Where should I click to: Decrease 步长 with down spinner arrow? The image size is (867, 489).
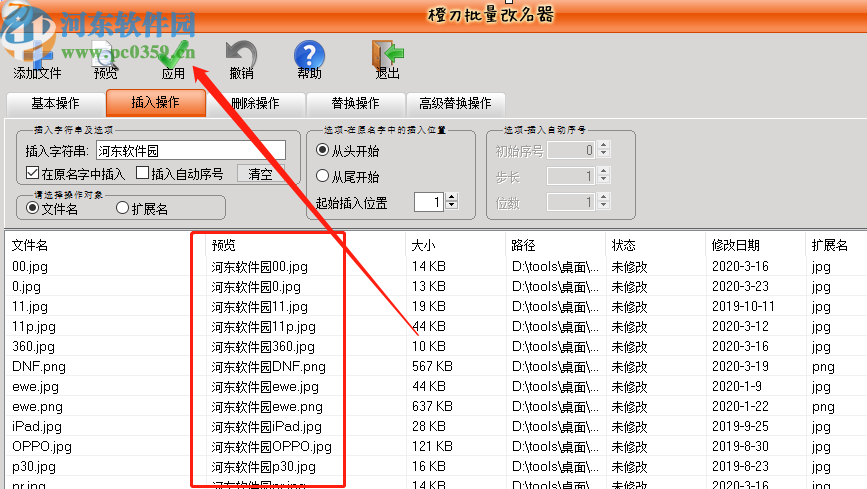(x=604, y=180)
